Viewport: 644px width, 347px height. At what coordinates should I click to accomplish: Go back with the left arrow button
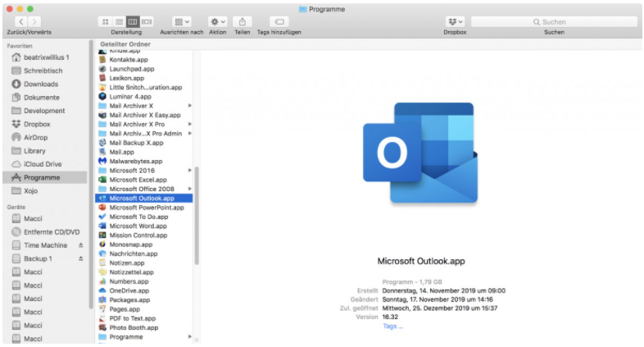pos(21,22)
